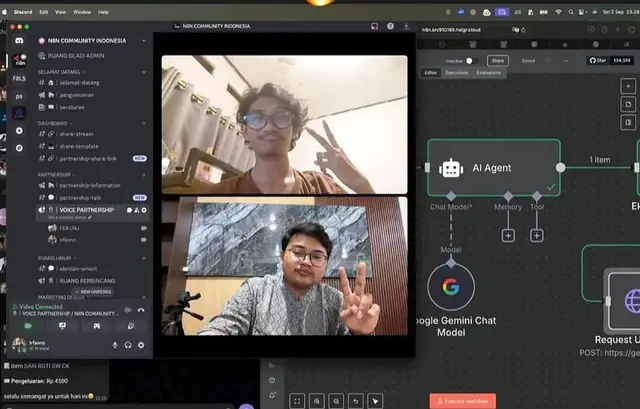The image size is (640, 409).
Task: Add channel to DASHBOARD category
Action: [x=144, y=123]
